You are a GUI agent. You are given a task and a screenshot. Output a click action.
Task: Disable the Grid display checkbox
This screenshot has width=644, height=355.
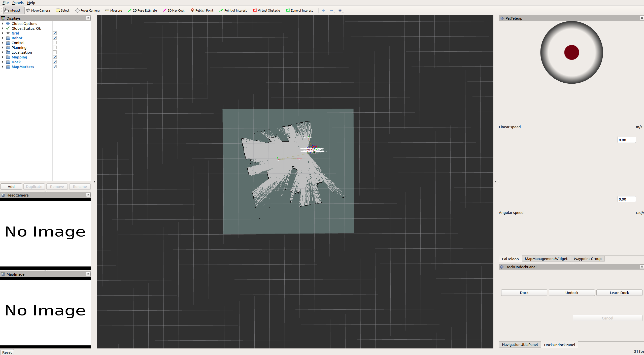pyautogui.click(x=55, y=33)
